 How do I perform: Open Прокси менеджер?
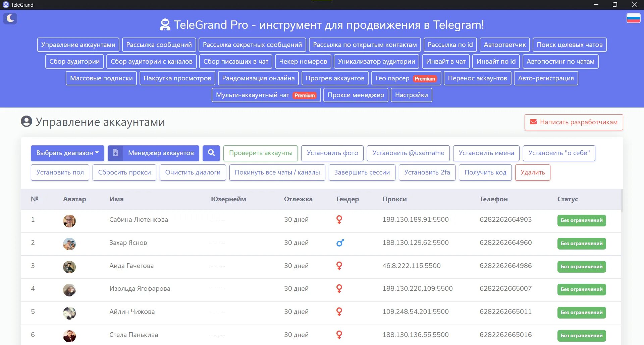(x=356, y=95)
